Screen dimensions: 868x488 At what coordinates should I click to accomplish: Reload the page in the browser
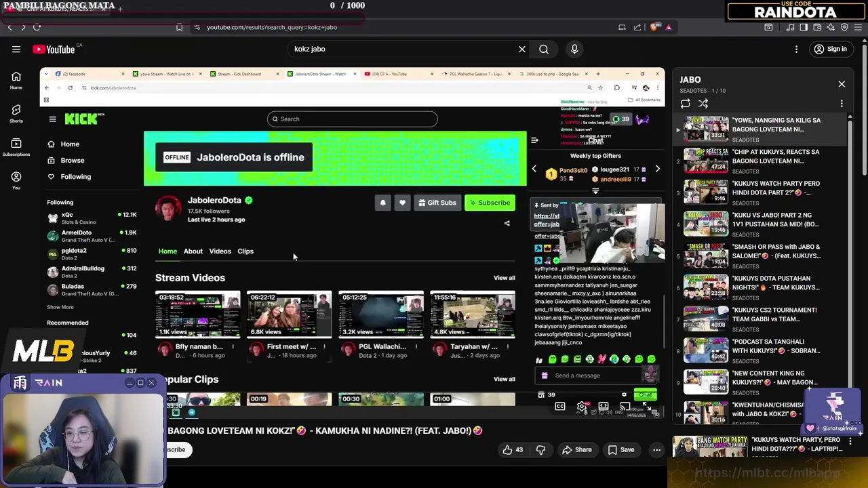click(37, 27)
